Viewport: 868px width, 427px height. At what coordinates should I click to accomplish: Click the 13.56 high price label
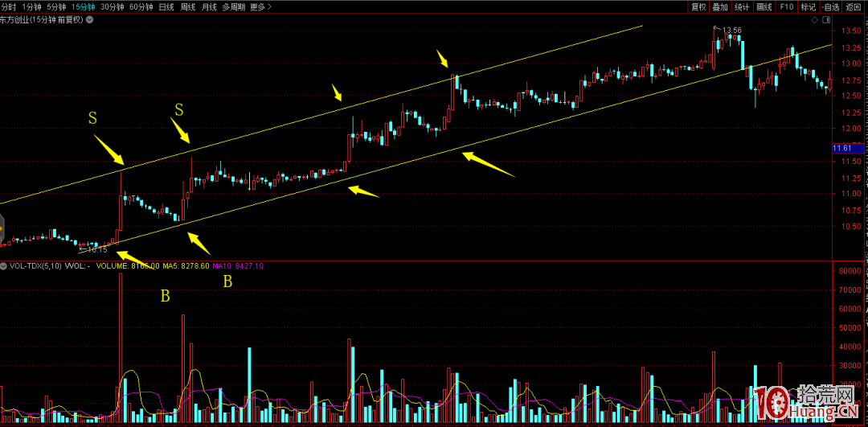(x=732, y=30)
